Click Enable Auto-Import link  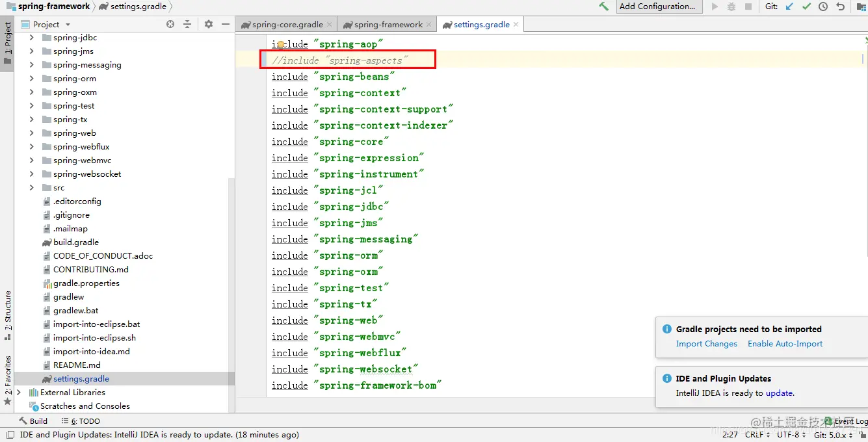pyautogui.click(x=785, y=344)
